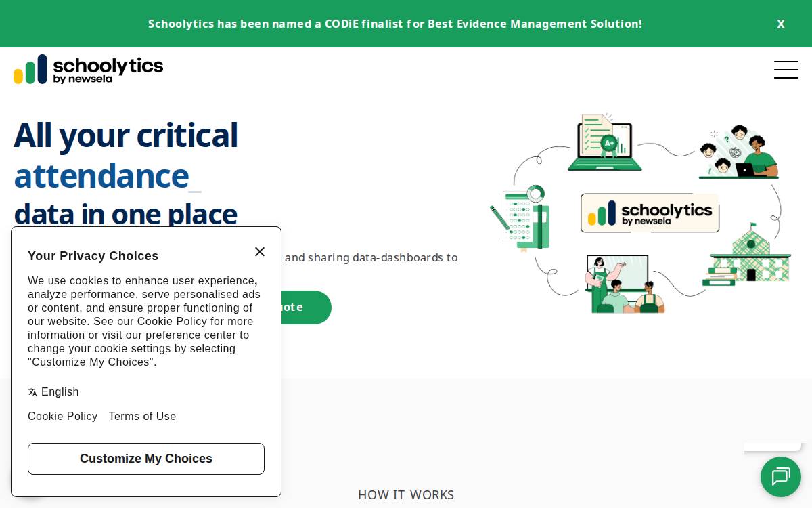
Task: Click the school building illustration
Action: pos(746,255)
